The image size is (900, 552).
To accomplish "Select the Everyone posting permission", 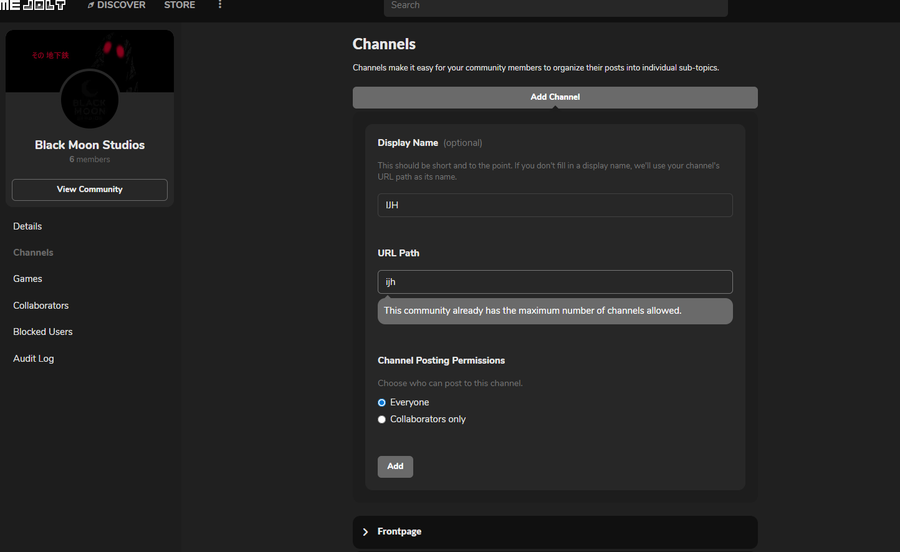I will click(x=382, y=402).
